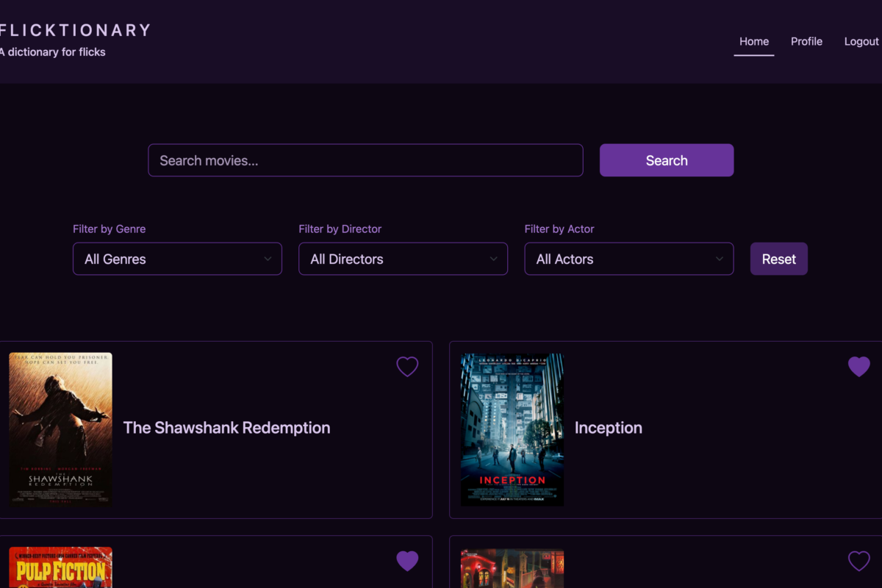The image size is (882, 588).
Task: Favorite the bottom-right movie using its heart outline
Action: click(858, 561)
